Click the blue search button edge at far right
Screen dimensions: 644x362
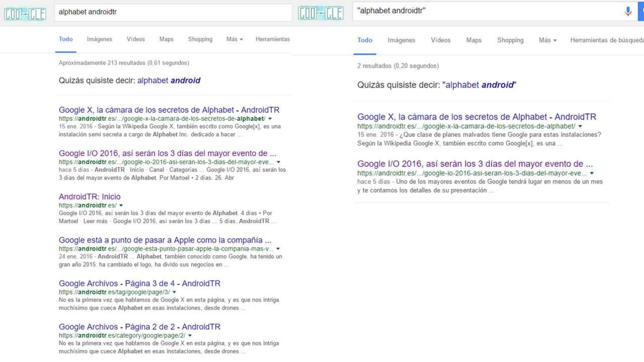pyautogui.click(x=641, y=11)
